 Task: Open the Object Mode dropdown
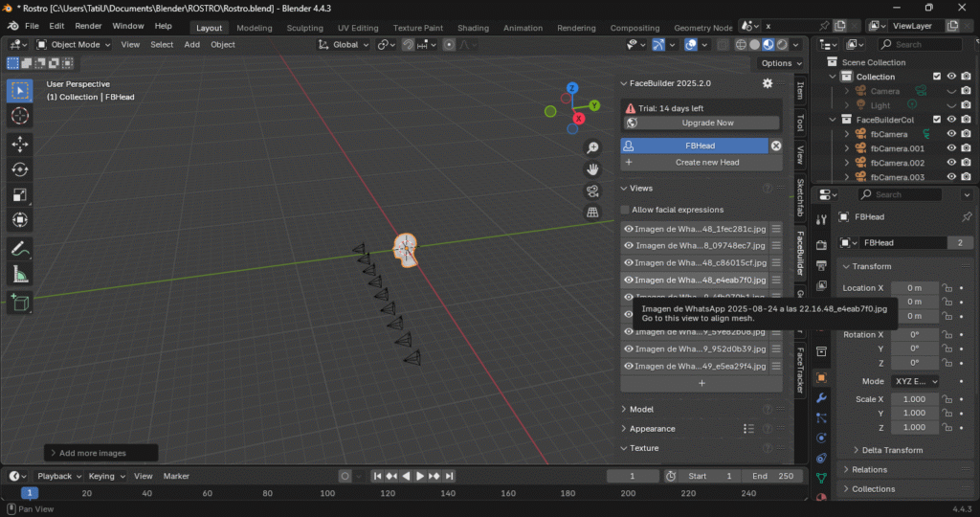click(76, 44)
